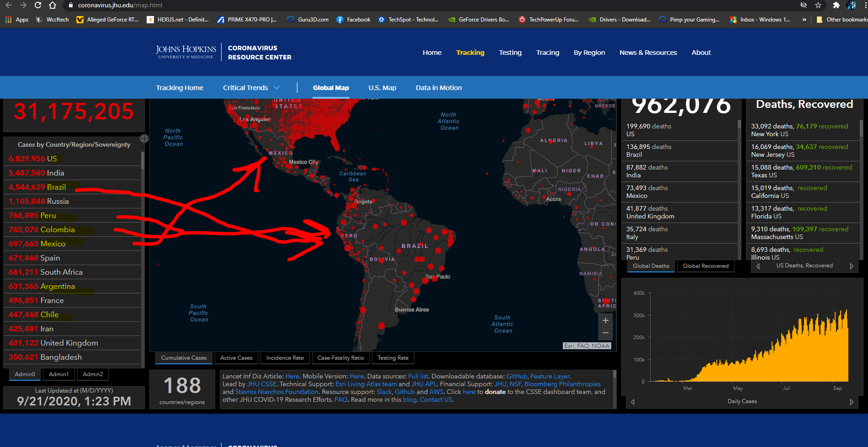Select India in cases list
Screen dimensions: 868x447
tap(73, 173)
